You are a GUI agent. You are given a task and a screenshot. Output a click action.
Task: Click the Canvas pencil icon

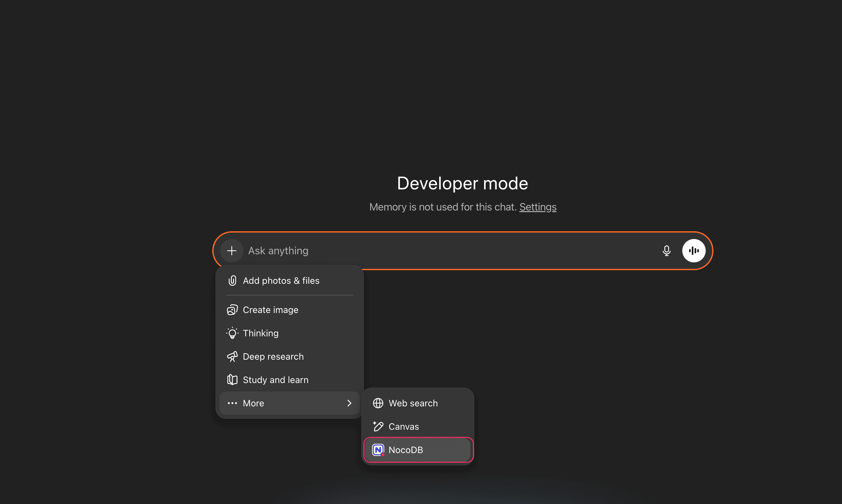pos(378,426)
